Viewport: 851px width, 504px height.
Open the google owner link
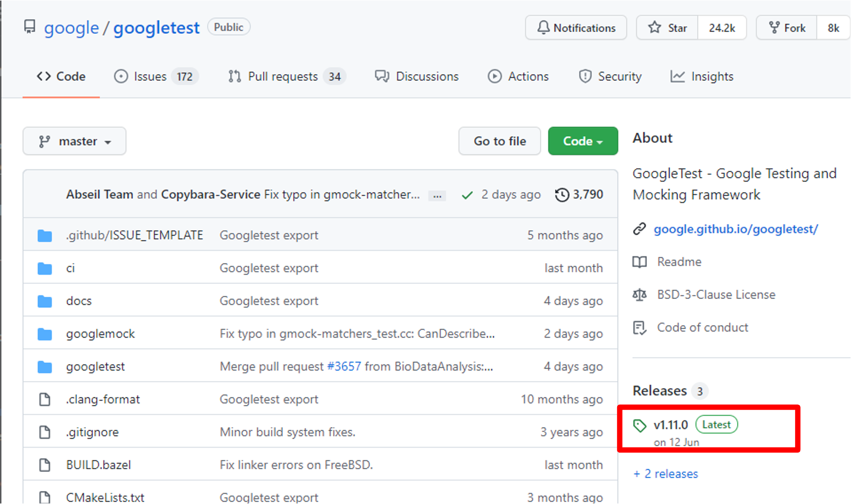[x=71, y=28]
